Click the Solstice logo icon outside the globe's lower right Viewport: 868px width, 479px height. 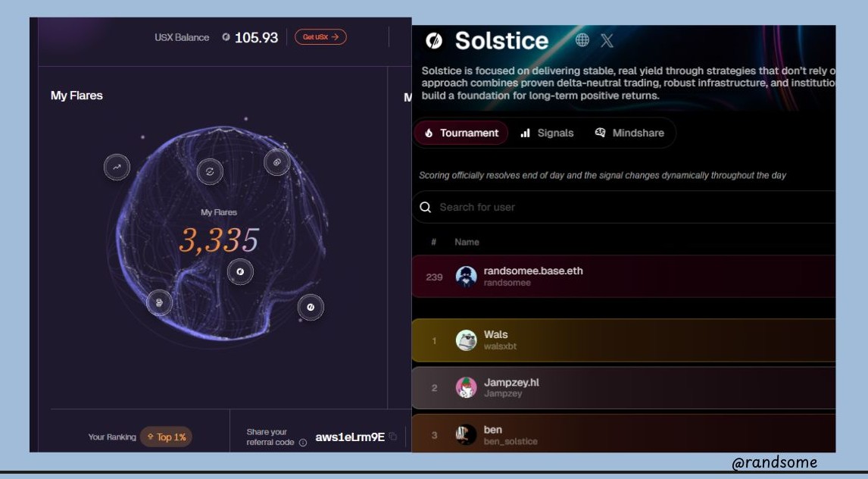(x=311, y=307)
